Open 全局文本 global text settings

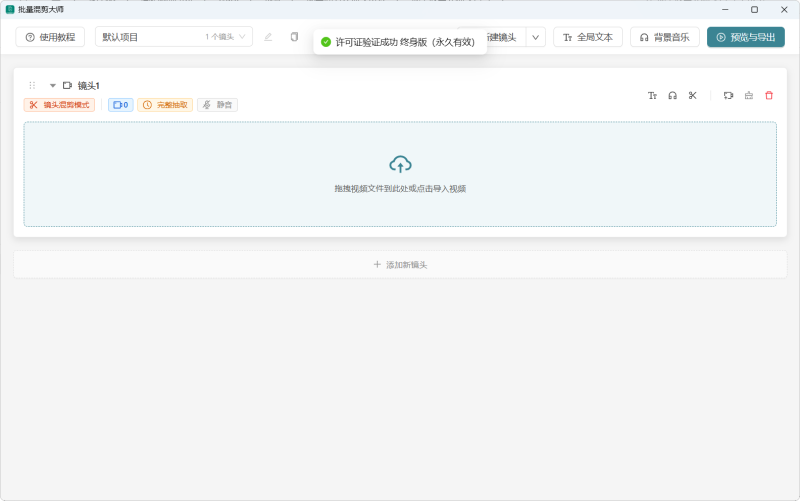(x=588, y=37)
